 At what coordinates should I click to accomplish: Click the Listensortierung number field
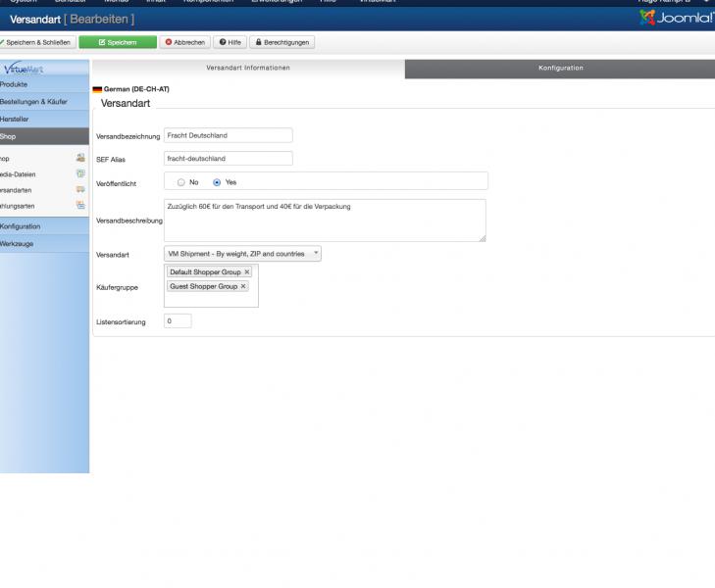[178, 321]
